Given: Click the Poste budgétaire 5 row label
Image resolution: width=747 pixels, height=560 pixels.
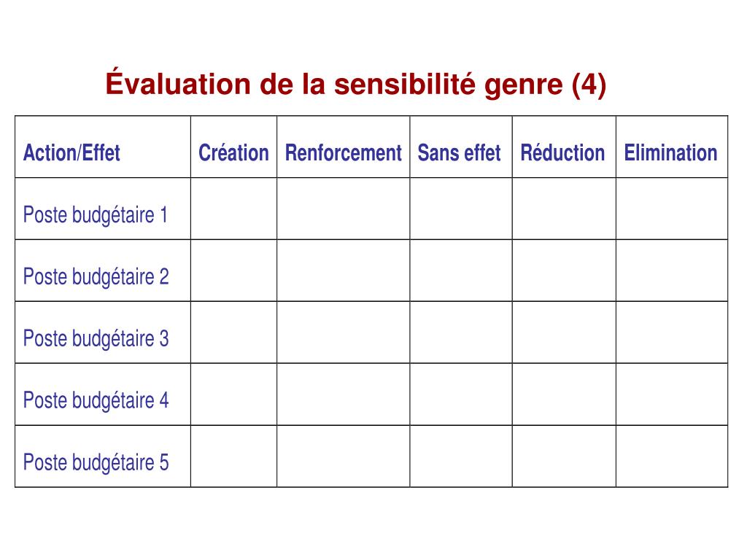Looking at the screenshot, I should click(96, 462).
